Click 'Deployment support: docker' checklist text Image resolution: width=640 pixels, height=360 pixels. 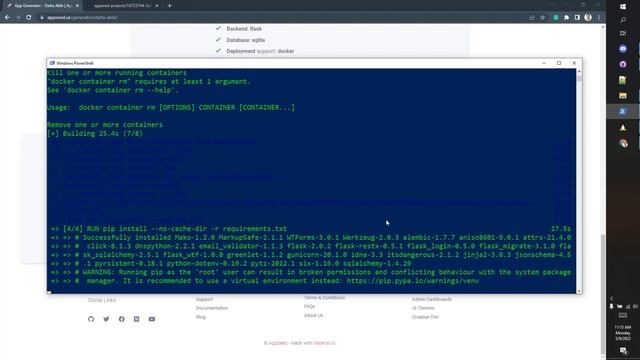coord(260,51)
